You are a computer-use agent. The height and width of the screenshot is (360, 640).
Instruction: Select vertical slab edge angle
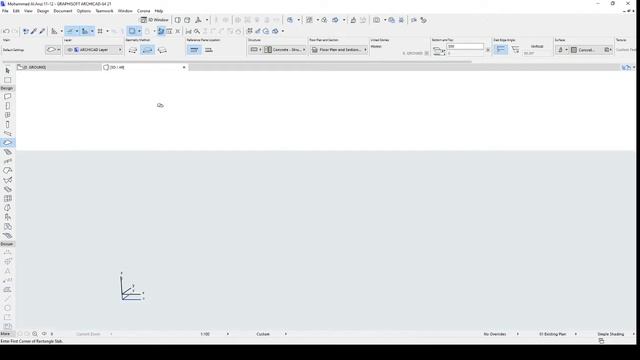500,50
